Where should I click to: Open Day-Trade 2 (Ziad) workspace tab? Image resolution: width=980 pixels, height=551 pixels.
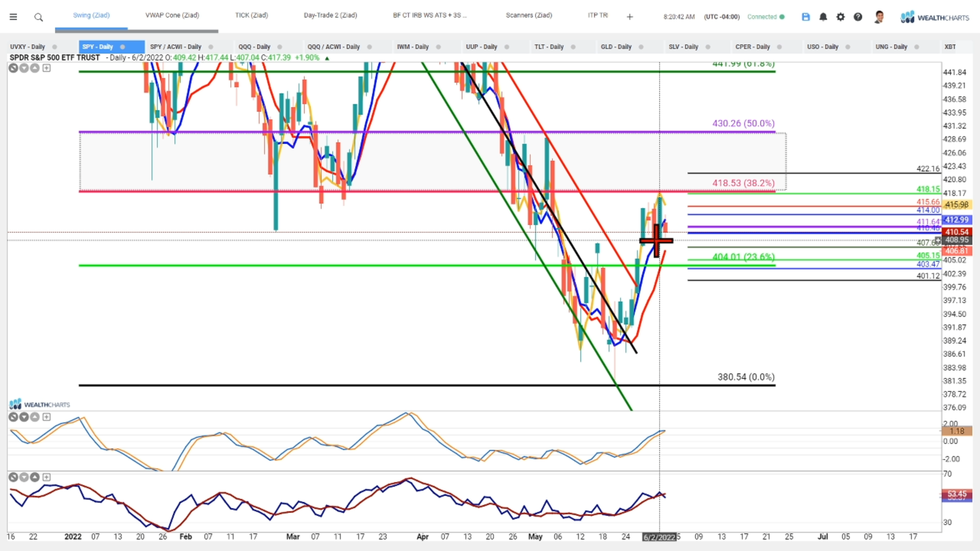pyautogui.click(x=330, y=15)
